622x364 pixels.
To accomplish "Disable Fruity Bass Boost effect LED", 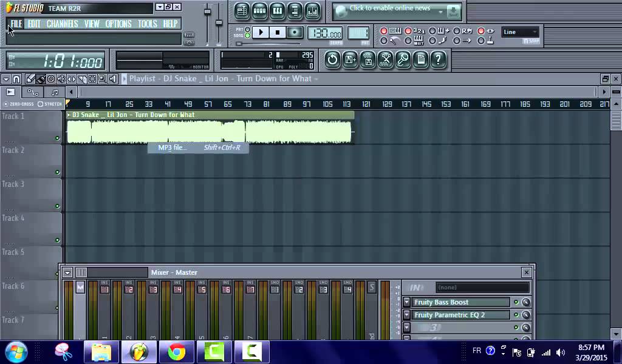I will [x=516, y=302].
